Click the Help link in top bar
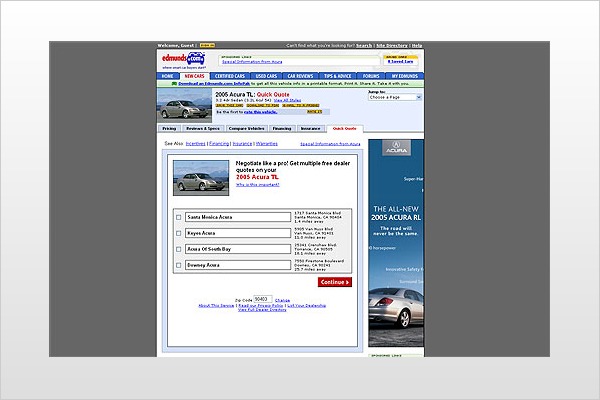Screen dimensions: 600x400 pos(417,46)
